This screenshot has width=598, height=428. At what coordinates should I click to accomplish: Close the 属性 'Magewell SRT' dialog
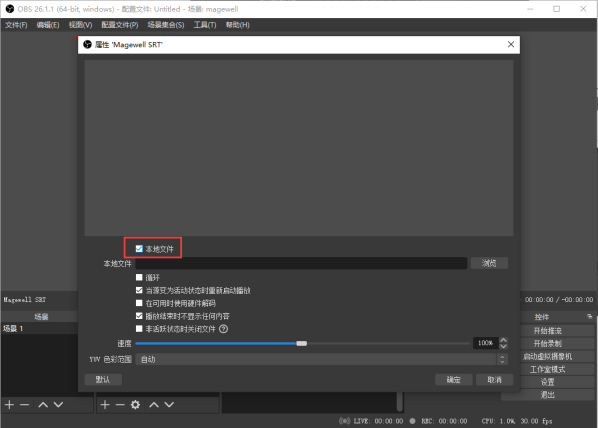(x=511, y=44)
